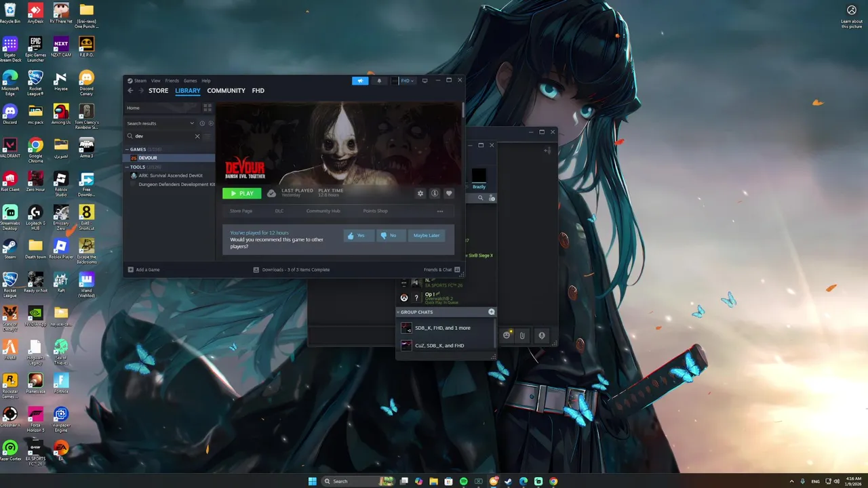This screenshot has height=488, width=868.
Task: Switch to the COMMUNITY tab
Action: 226,91
